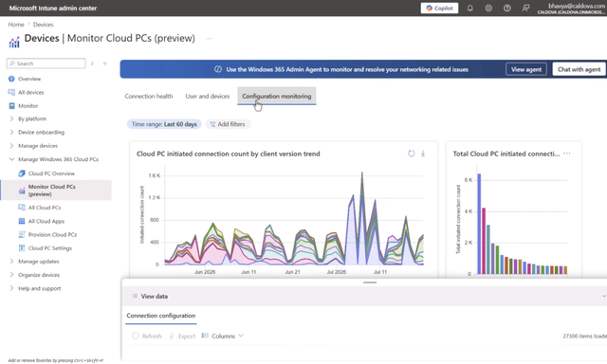Collapse the sidebar with double-chevron icon
607x364 pixels.
(105, 64)
